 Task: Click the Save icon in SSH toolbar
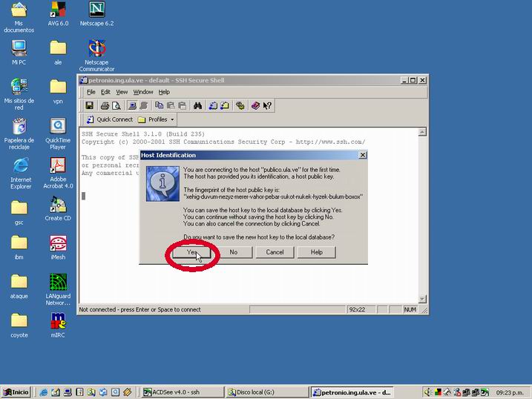click(90, 106)
